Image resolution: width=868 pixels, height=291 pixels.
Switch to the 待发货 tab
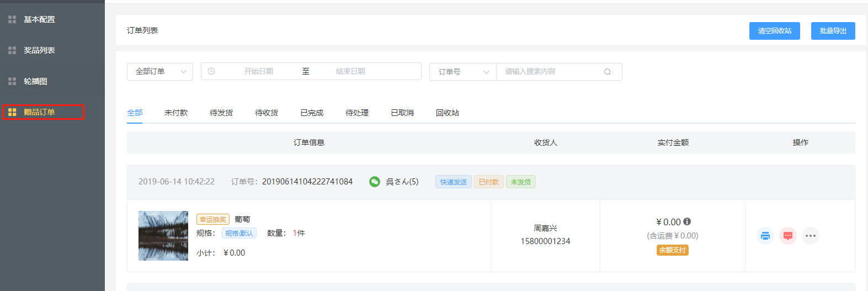(x=221, y=113)
